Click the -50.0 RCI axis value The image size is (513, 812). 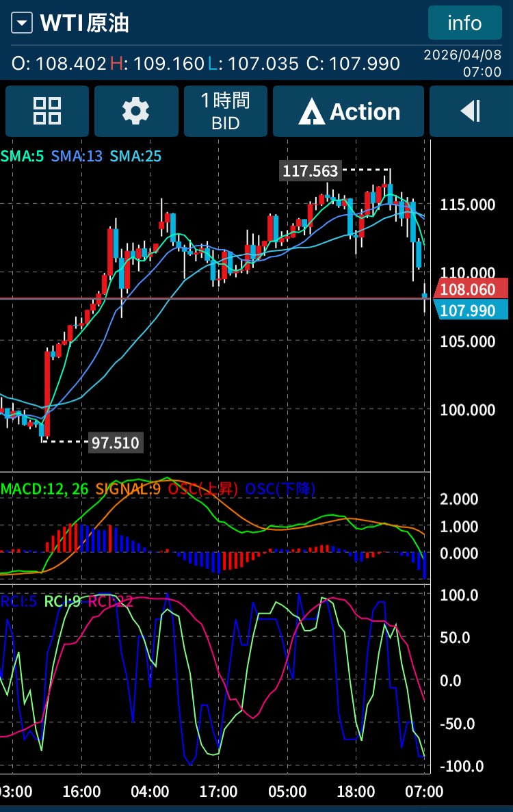(457, 724)
